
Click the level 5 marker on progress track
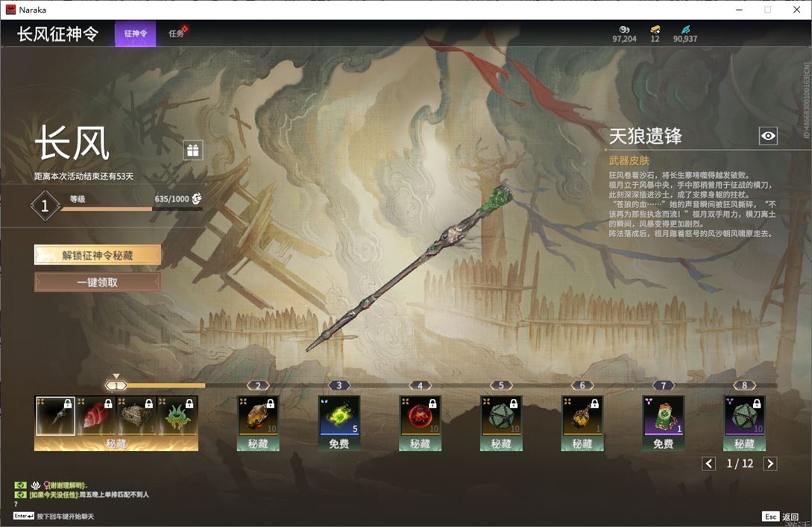coord(501,385)
